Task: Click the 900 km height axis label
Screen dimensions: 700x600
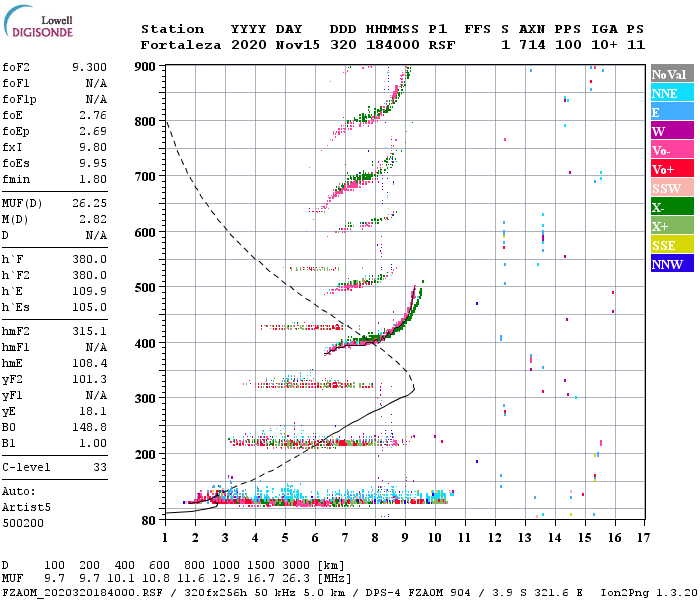Action: pos(145,67)
